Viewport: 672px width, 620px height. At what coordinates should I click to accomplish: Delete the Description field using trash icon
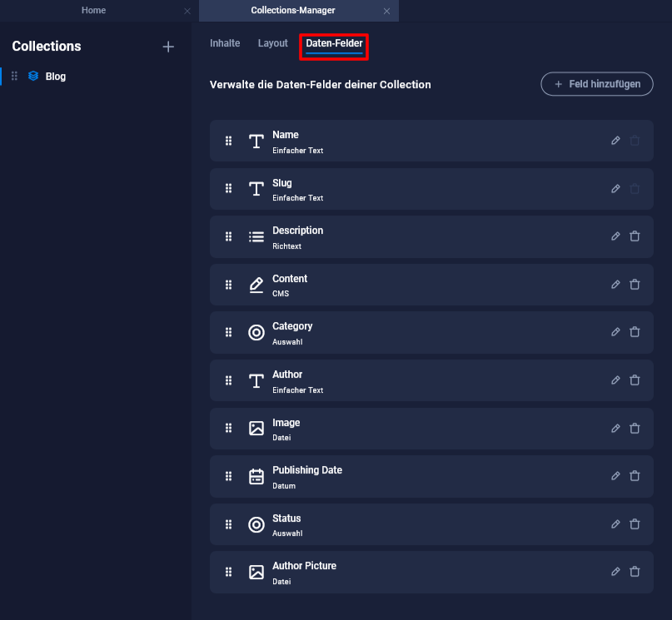(635, 236)
